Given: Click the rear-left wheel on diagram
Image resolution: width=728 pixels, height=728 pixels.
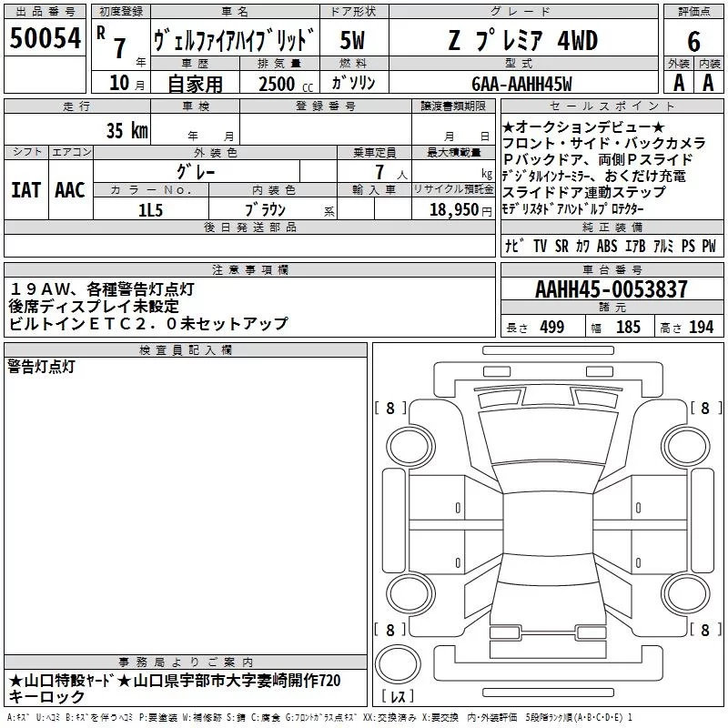Looking at the screenshot, I should click(410, 593).
